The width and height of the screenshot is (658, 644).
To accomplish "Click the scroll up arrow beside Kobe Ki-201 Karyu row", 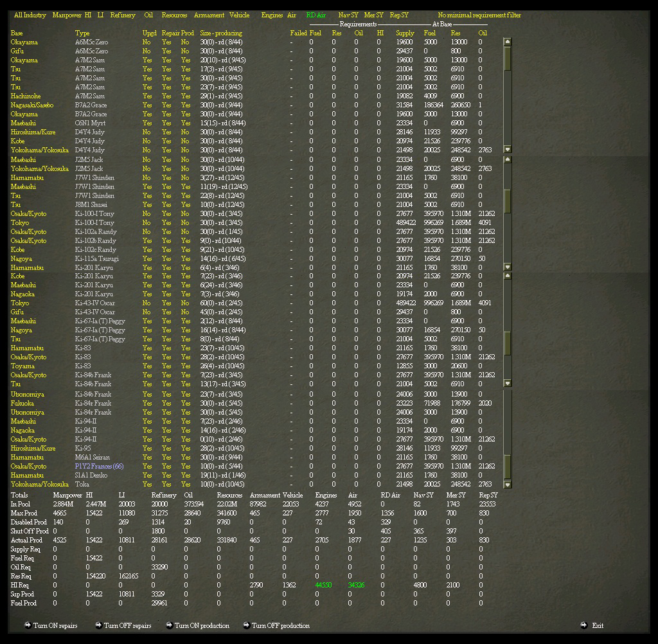I will (x=508, y=276).
